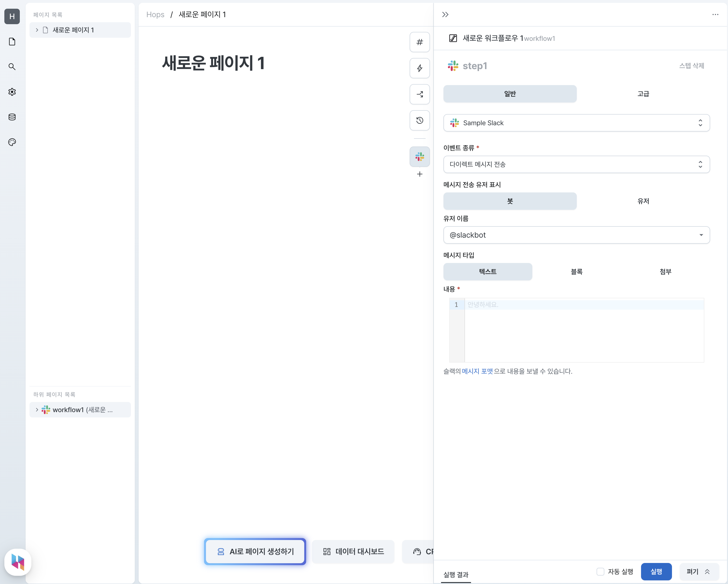Click the H workspace avatar icon
The width and height of the screenshot is (728, 584).
click(x=12, y=16)
